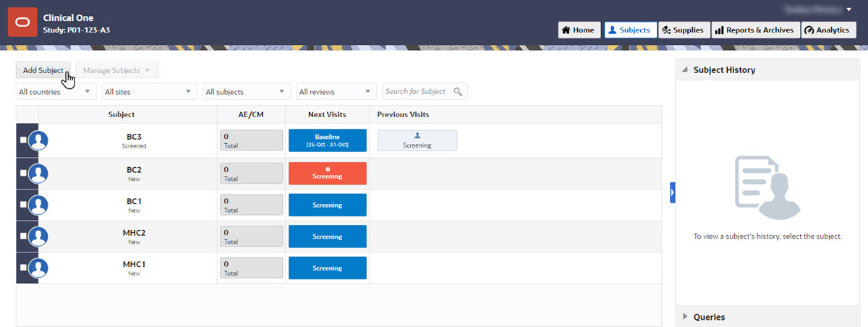Switch to the Subjects tab

[630, 30]
